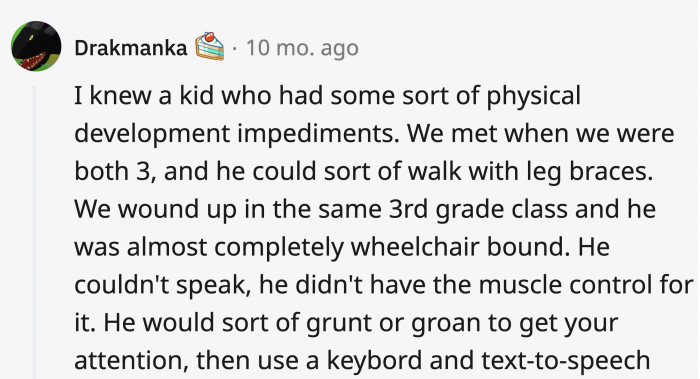
Task: Click the dot separator before the timestamp
Action: click(235, 49)
